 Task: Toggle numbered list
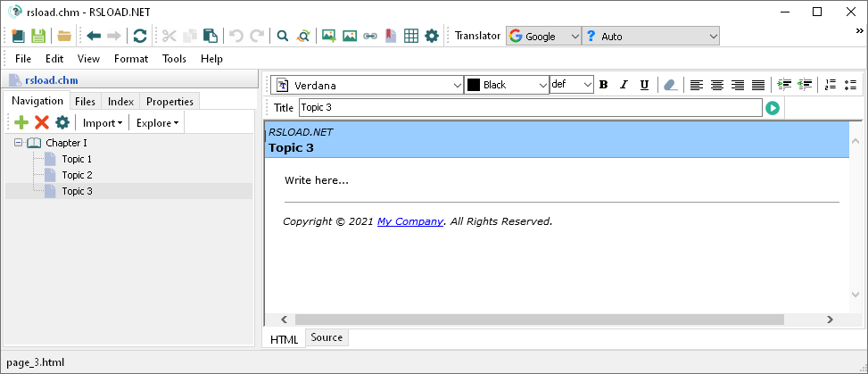pyautogui.click(x=830, y=85)
